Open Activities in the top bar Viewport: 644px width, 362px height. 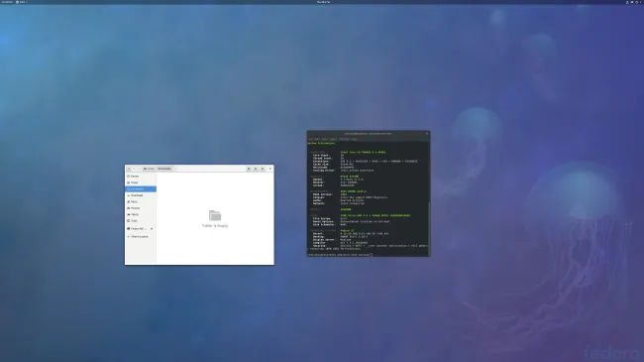(7, 2)
